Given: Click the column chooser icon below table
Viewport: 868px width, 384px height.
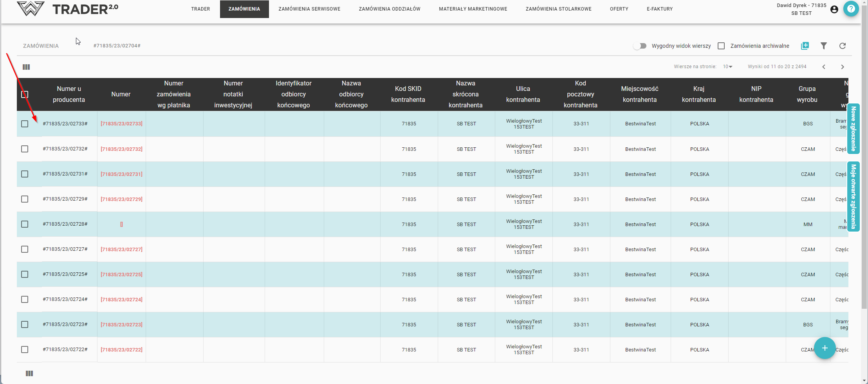Looking at the screenshot, I should click(29, 373).
